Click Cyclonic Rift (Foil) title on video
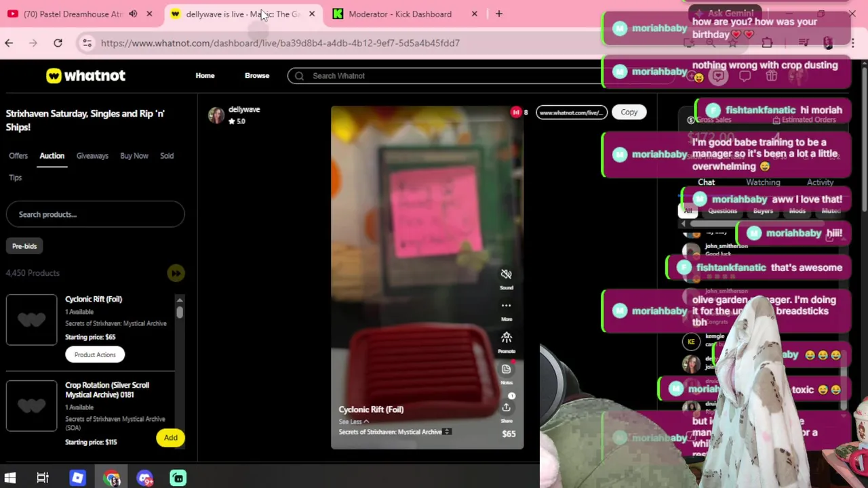Screen dimensions: 868x488 coord(371,409)
